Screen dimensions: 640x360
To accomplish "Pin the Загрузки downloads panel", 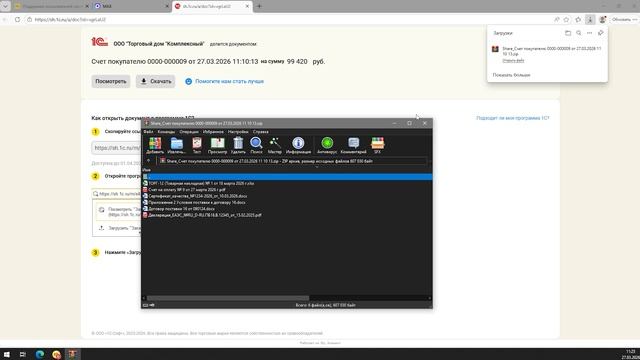I will point(600,33).
